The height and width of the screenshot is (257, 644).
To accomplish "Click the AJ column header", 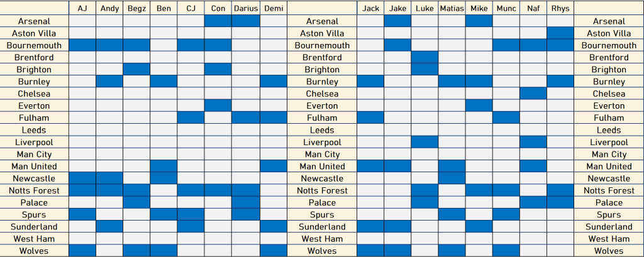I will 82,8.
